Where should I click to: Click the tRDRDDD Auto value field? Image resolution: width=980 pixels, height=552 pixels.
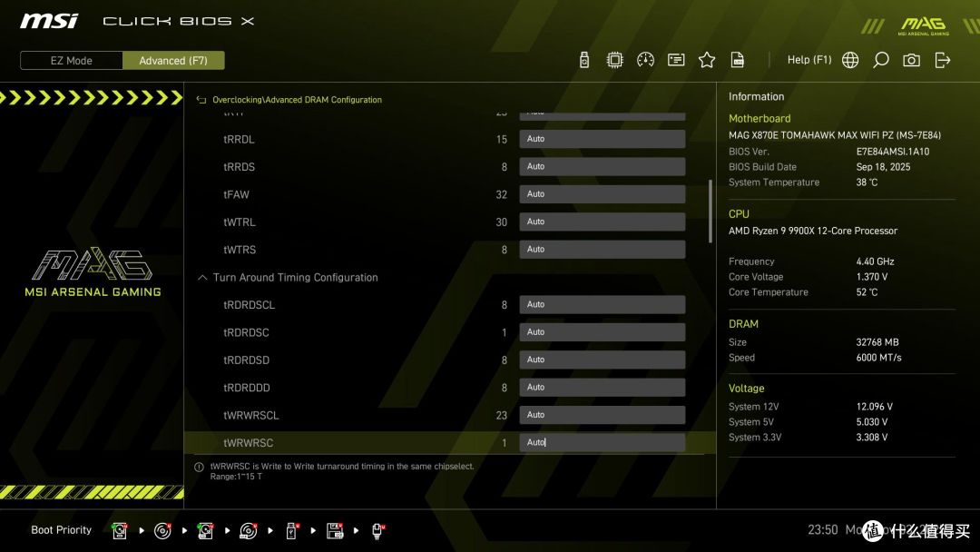click(x=603, y=388)
